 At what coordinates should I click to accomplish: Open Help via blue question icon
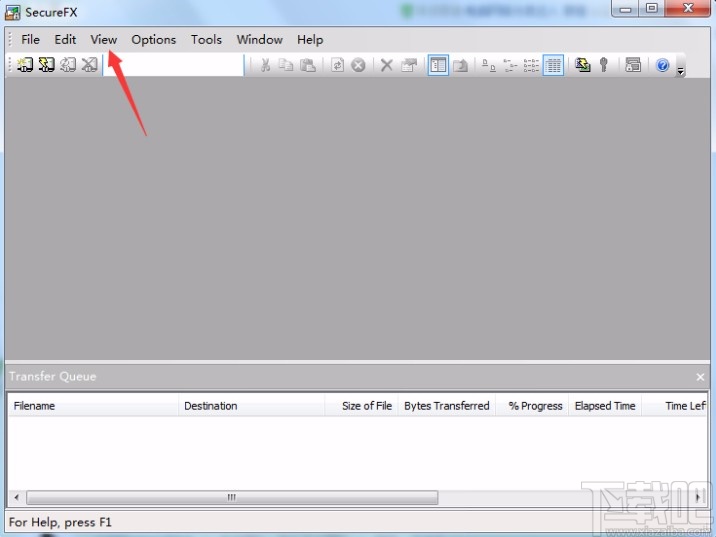point(663,65)
